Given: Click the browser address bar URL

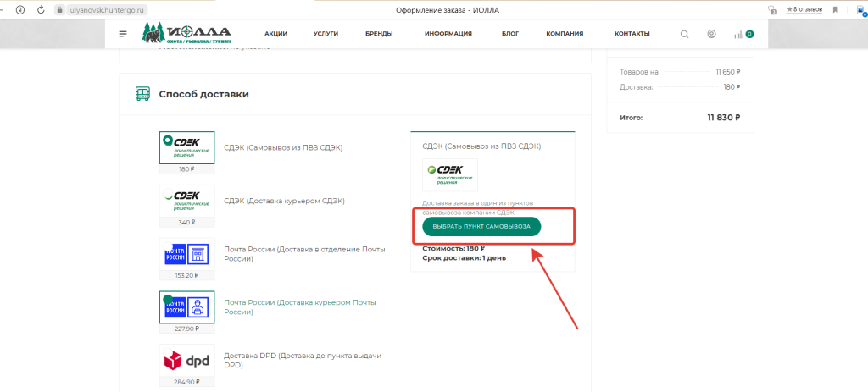Looking at the screenshot, I should [x=106, y=9].
